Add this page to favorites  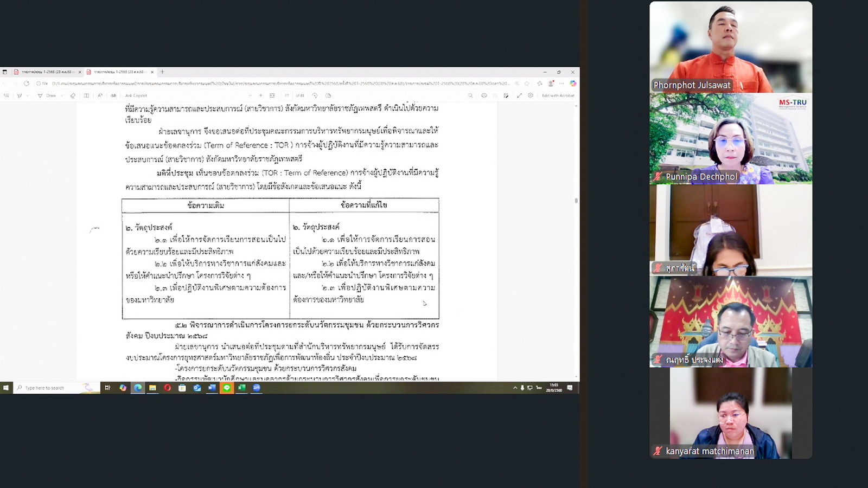pos(527,83)
